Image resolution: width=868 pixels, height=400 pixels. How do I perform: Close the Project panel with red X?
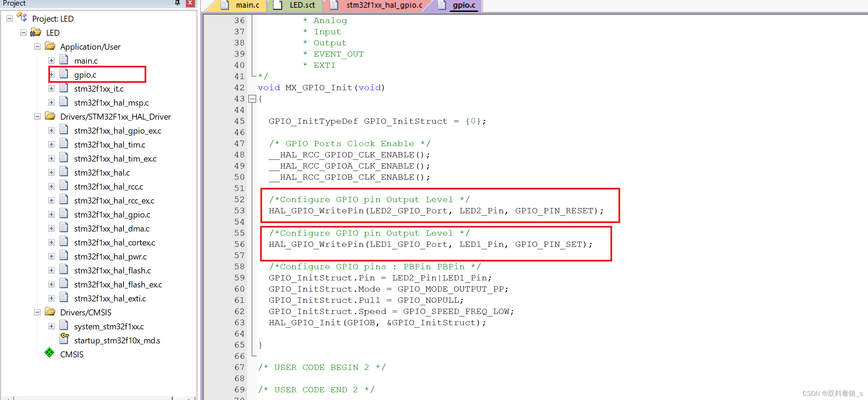click(190, 3)
